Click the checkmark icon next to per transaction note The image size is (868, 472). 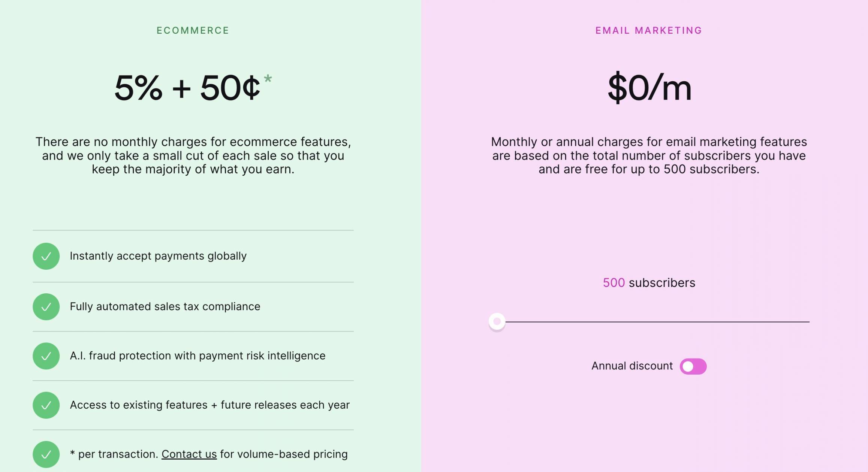(46, 454)
